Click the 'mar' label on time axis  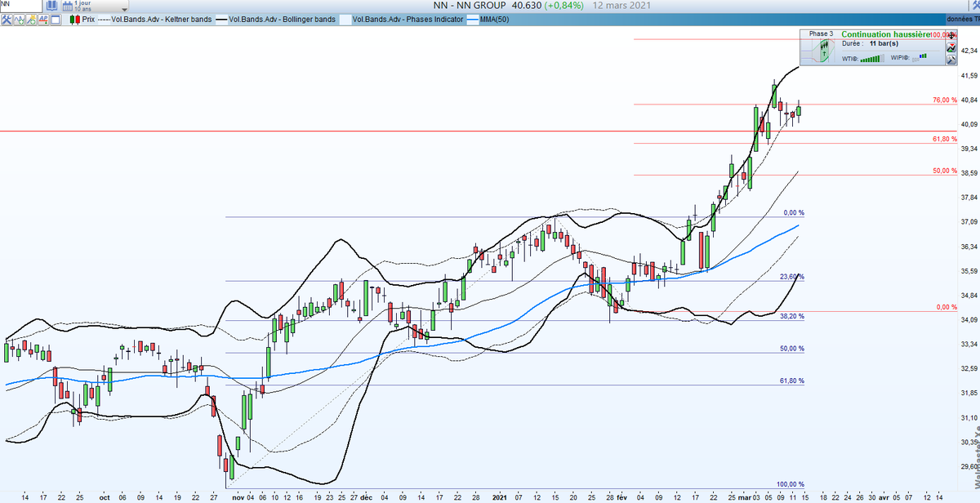point(743,496)
